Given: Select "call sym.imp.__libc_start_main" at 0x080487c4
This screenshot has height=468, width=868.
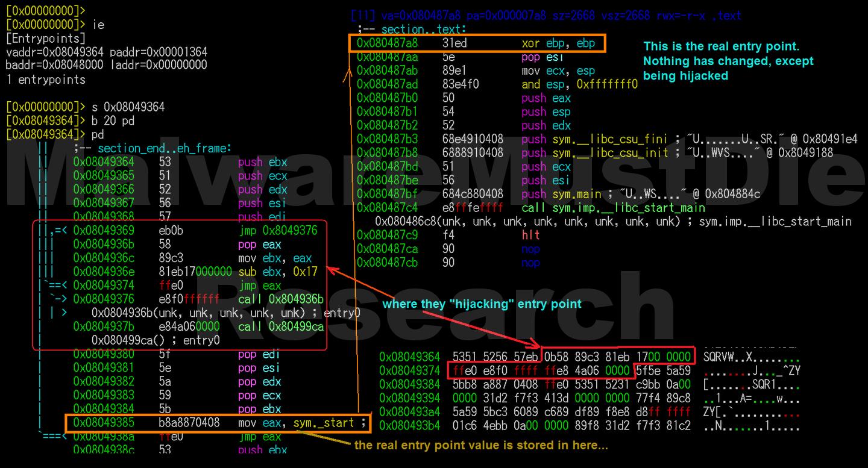Looking at the screenshot, I should tap(613, 208).
